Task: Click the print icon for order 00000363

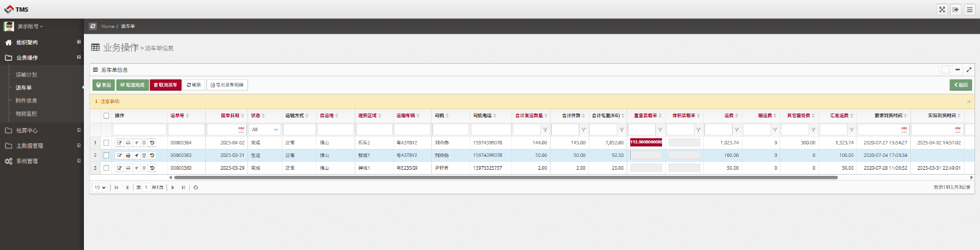Action: point(128,156)
